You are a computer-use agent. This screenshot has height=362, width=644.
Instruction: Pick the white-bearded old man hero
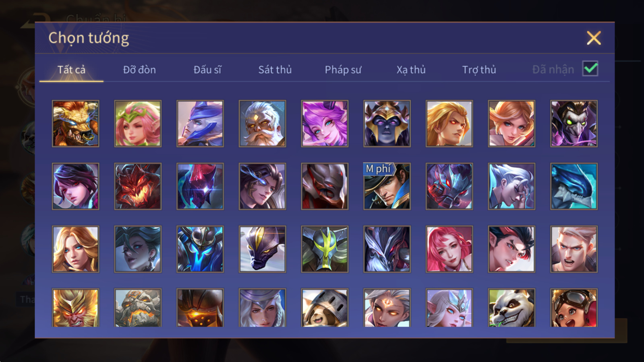(x=262, y=123)
